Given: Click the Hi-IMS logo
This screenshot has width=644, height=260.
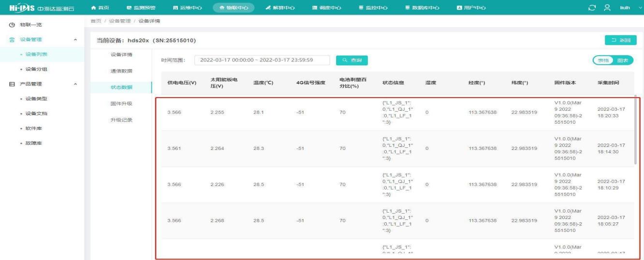Looking at the screenshot, I should [x=41, y=7].
